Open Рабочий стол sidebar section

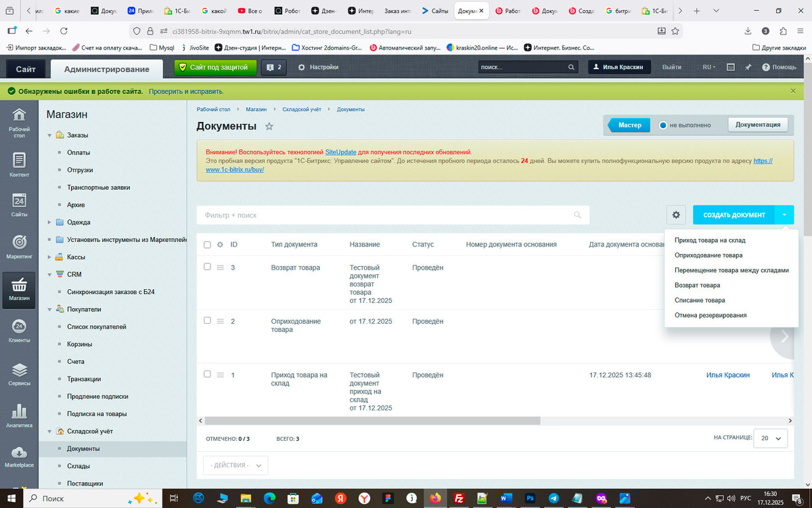click(19, 122)
